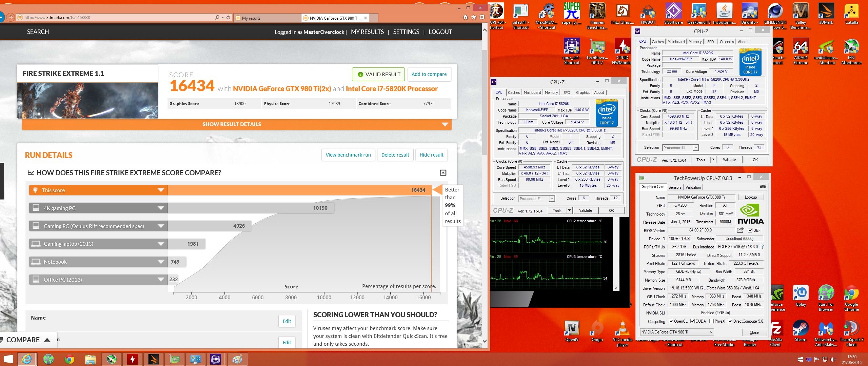Click the Delete result button

pyautogui.click(x=395, y=155)
